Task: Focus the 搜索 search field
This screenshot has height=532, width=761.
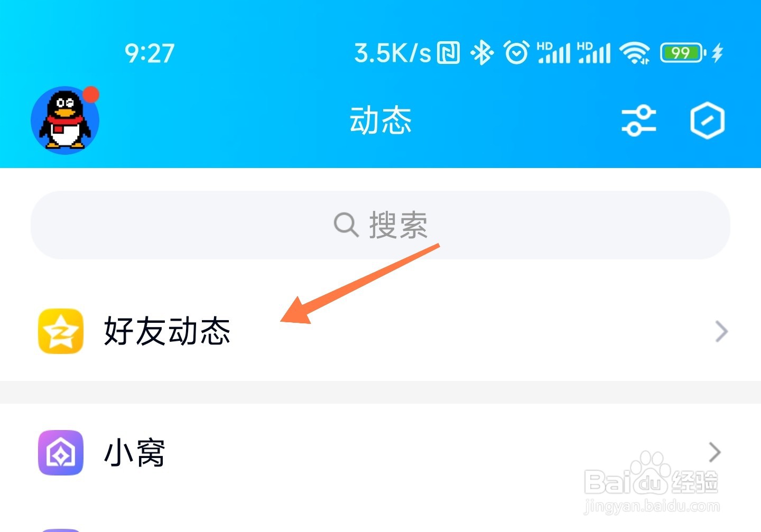Action: [380, 225]
